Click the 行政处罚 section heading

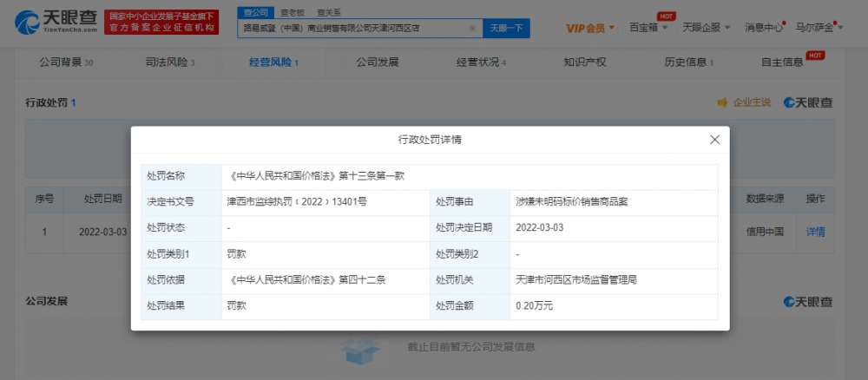click(x=50, y=103)
